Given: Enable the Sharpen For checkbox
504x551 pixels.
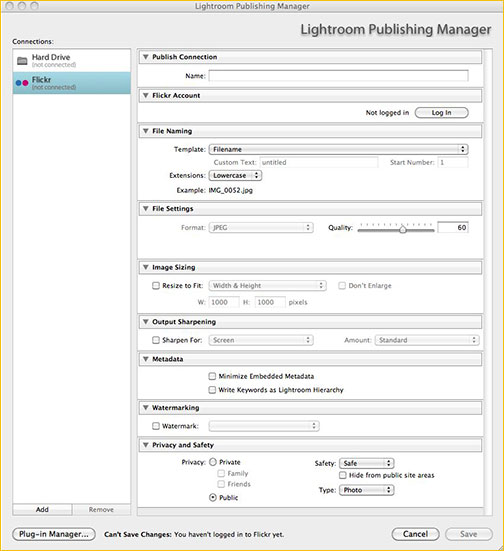Looking at the screenshot, I should tap(156, 340).
